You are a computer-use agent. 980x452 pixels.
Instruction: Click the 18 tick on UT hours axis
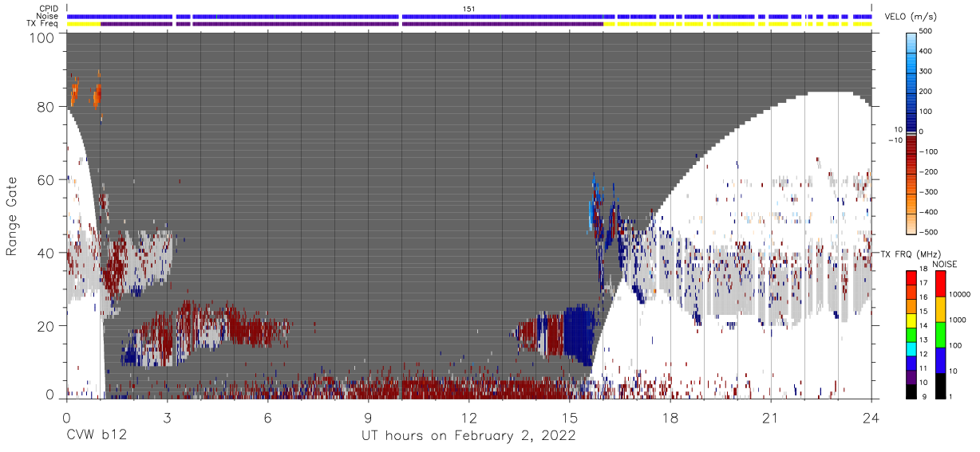pos(670,417)
